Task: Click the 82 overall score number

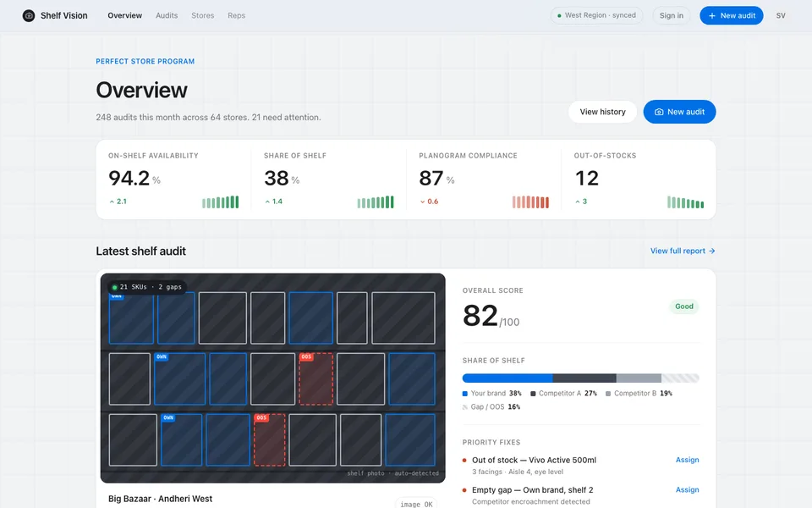Action: [x=480, y=316]
